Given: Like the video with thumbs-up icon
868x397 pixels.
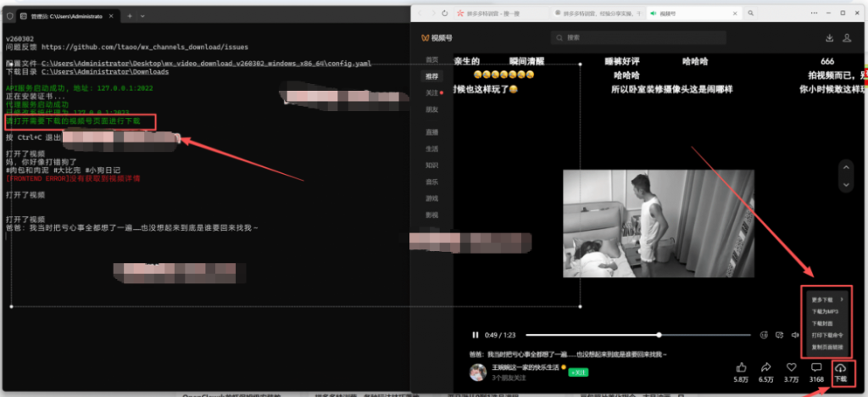Looking at the screenshot, I should pyautogui.click(x=741, y=367).
